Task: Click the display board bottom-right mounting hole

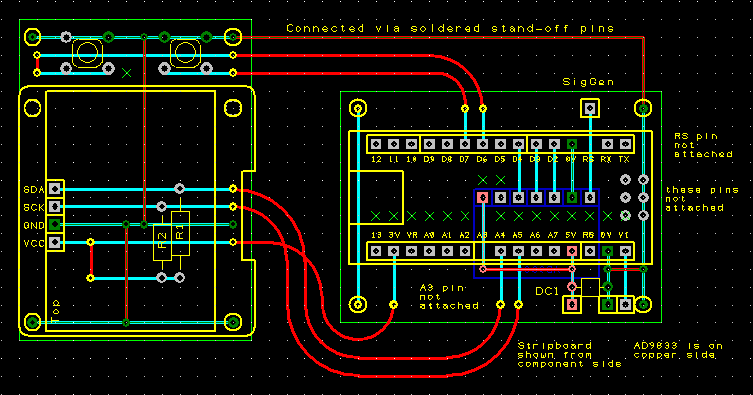Action: (233, 322)
